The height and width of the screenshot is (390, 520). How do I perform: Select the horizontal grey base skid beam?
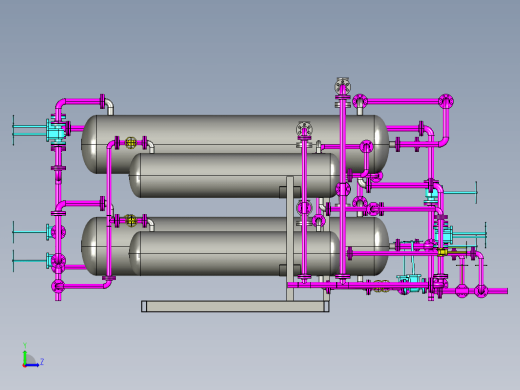click(x=235, y=306)
